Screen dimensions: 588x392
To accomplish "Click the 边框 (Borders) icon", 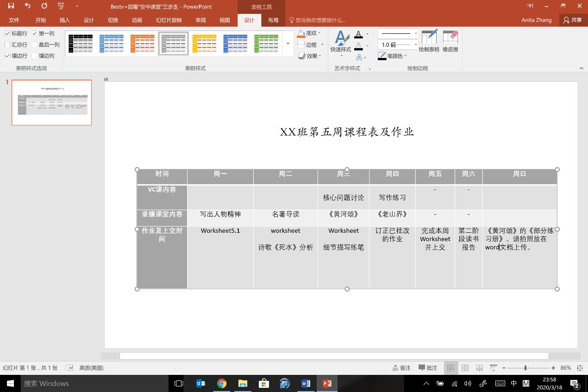I will [x=306, y=44].
